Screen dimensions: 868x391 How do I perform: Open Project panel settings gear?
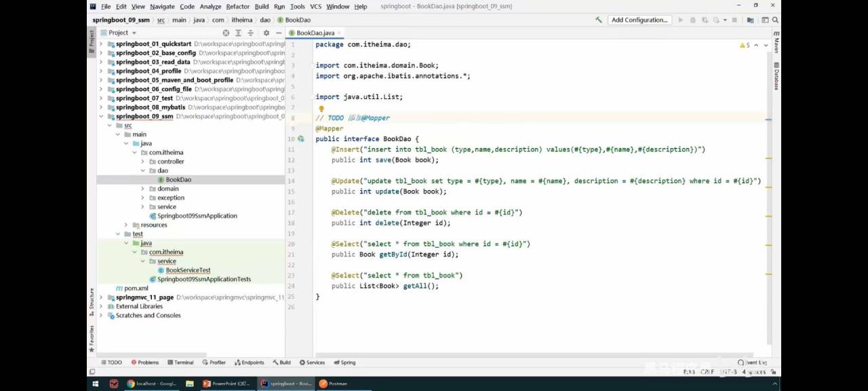point(266,33)
